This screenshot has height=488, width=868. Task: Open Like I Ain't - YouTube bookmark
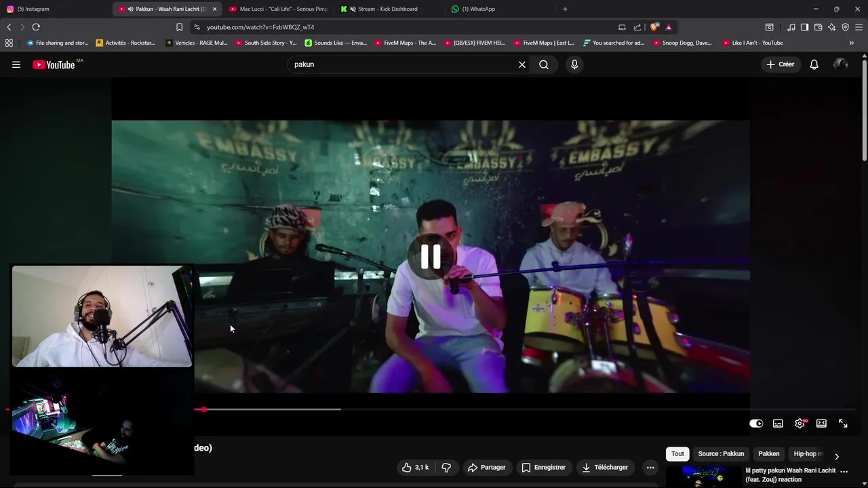pyautogui.click(x=753, y=43)
